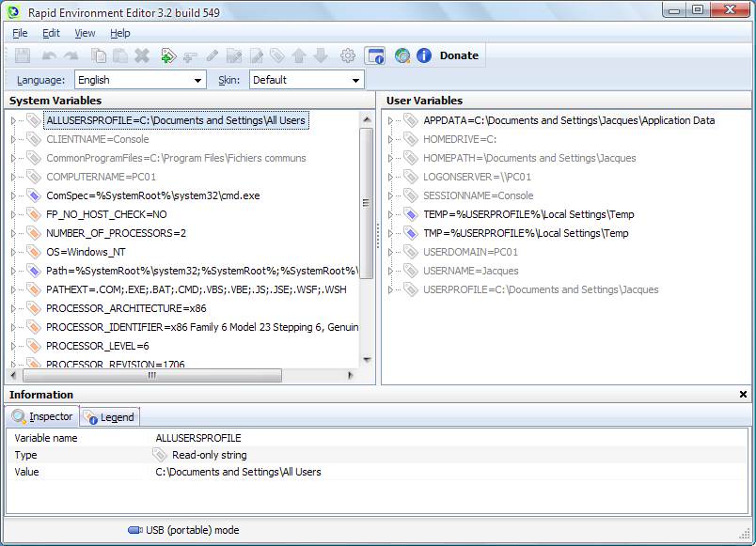Viewport: 756px width, 546px height.
Task: Open the blue About info icon
Action: (424, 55)
